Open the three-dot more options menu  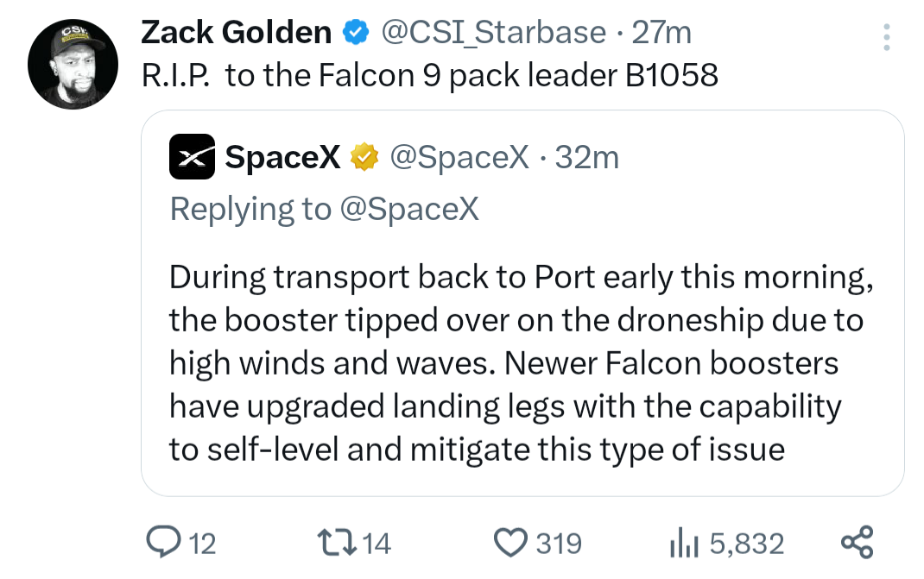(885, 36)
